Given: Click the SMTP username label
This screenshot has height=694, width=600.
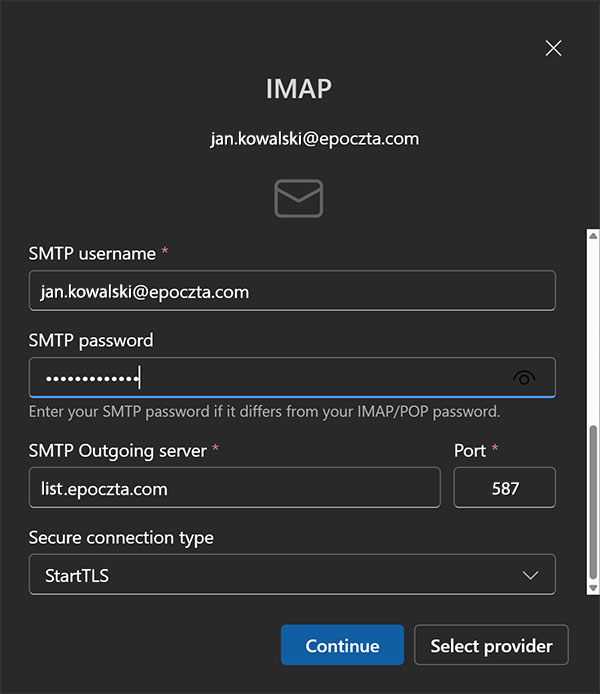Looking at the screenshot, I should tap(92, 253).
